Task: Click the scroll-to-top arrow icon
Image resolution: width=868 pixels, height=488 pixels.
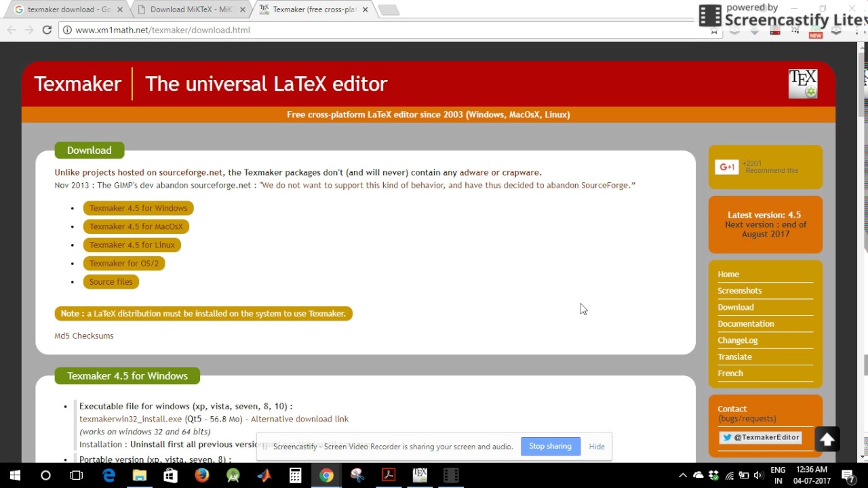Action: [x=827, y=440]
